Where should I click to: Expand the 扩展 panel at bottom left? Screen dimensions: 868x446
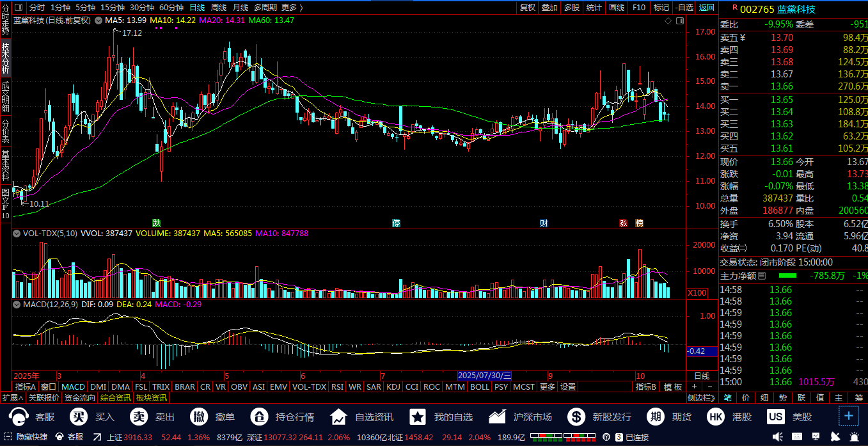[12, 398]
